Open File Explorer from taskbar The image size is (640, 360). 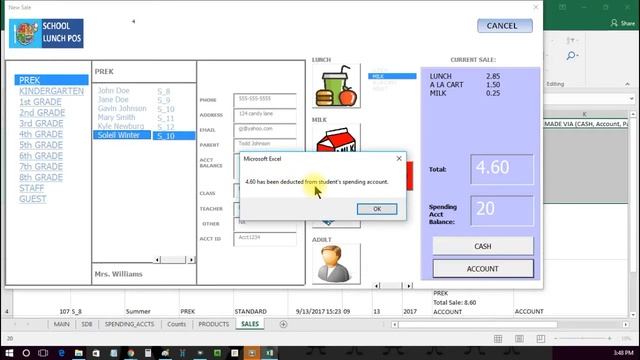tap(78, 353)
